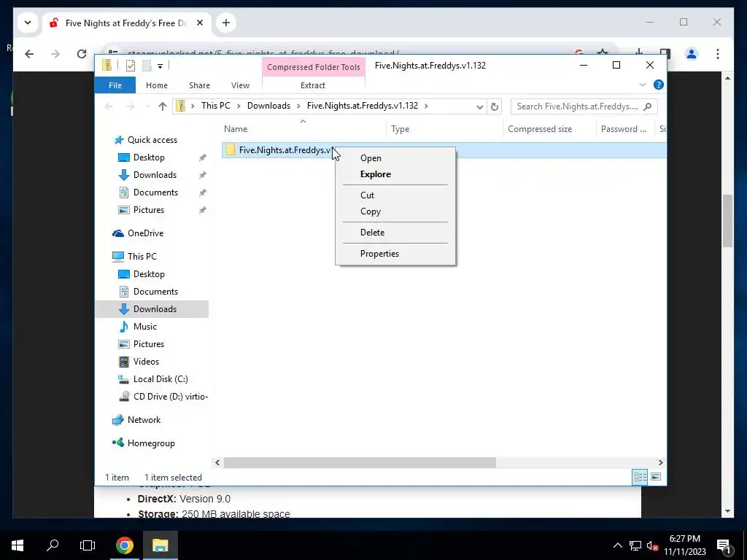Go up one folder level in Explorer

tap(163, 106)
